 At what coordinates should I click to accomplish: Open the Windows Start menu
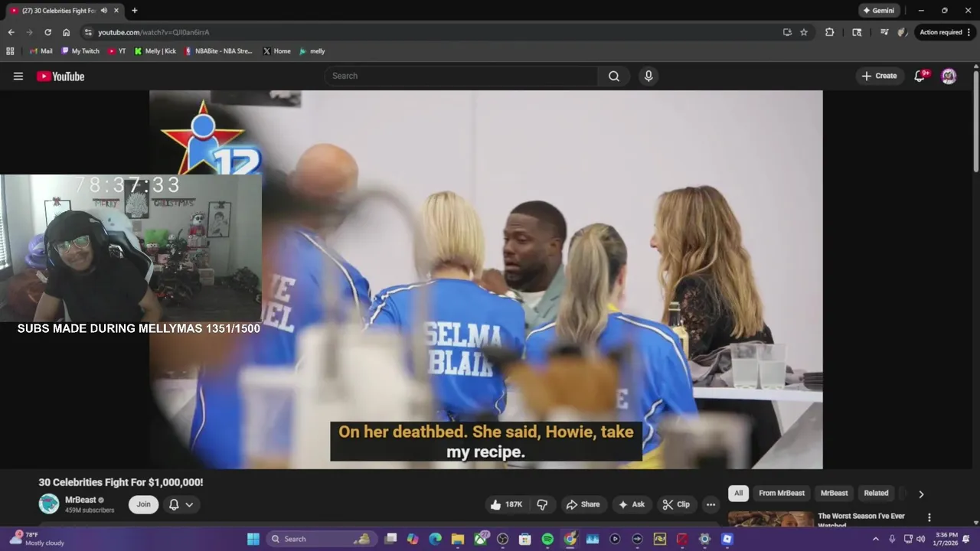tap(253, 539)
